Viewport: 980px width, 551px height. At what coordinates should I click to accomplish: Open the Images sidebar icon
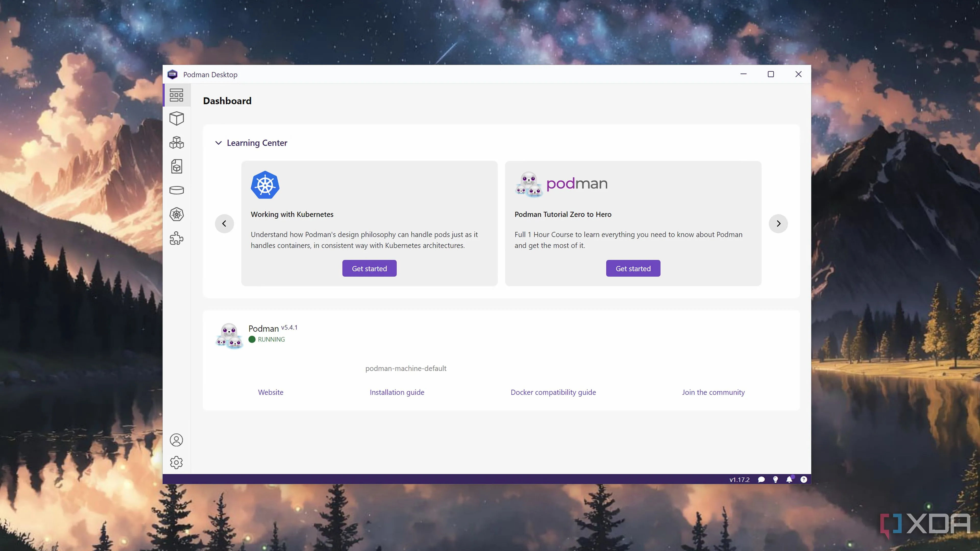coord(177,167)
